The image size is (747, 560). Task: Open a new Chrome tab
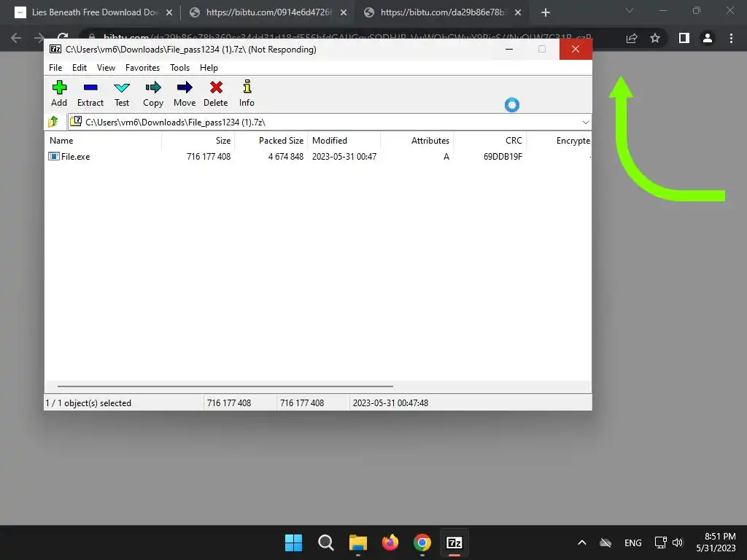(546, 12)
